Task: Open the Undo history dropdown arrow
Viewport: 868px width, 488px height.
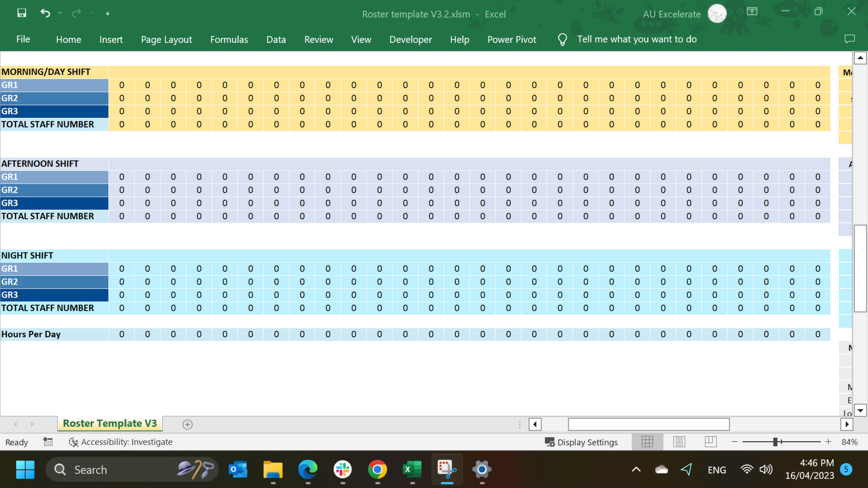Action: (x=60, y=13)
